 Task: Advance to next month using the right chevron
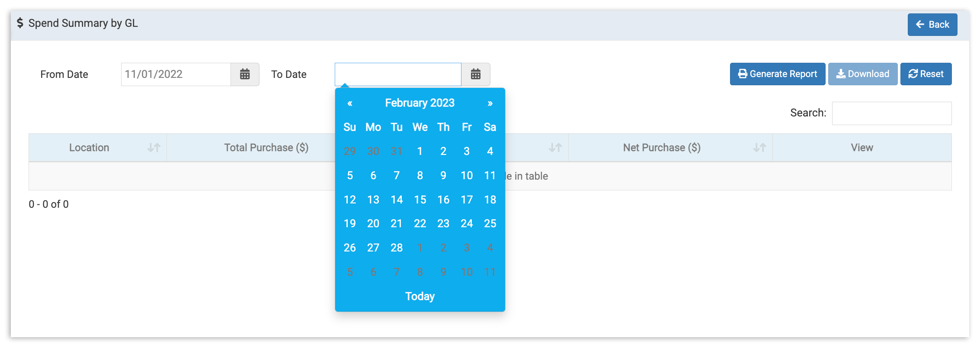click(490, 103)
